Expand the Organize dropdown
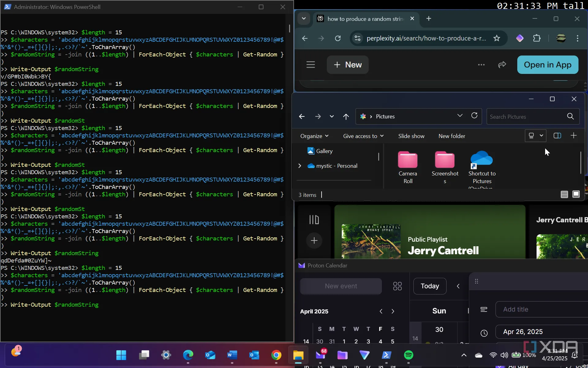Screen dimensions: 588x368 (x=314, y=136)
